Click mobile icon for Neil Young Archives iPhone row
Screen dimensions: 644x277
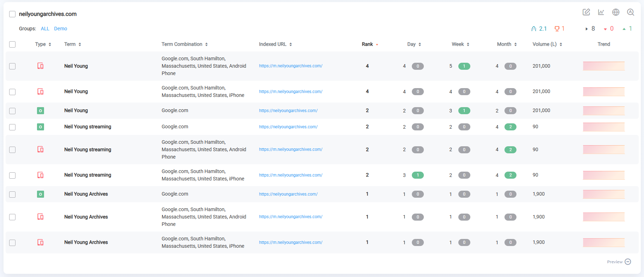41,242
